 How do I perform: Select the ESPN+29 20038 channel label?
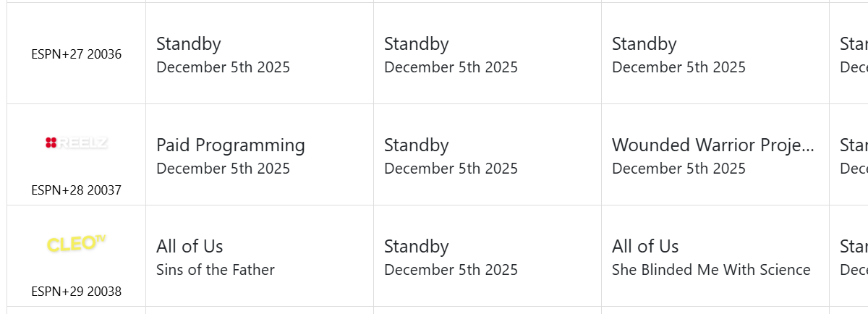pos(76,292)
